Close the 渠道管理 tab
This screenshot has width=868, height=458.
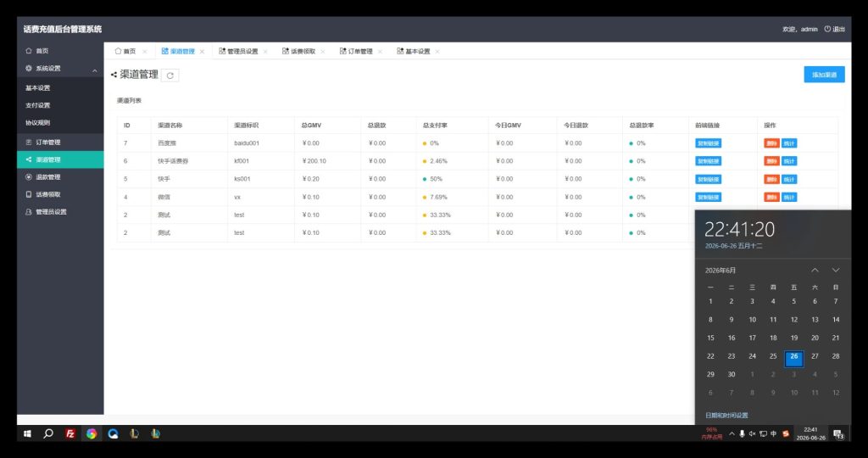(202, 52)
